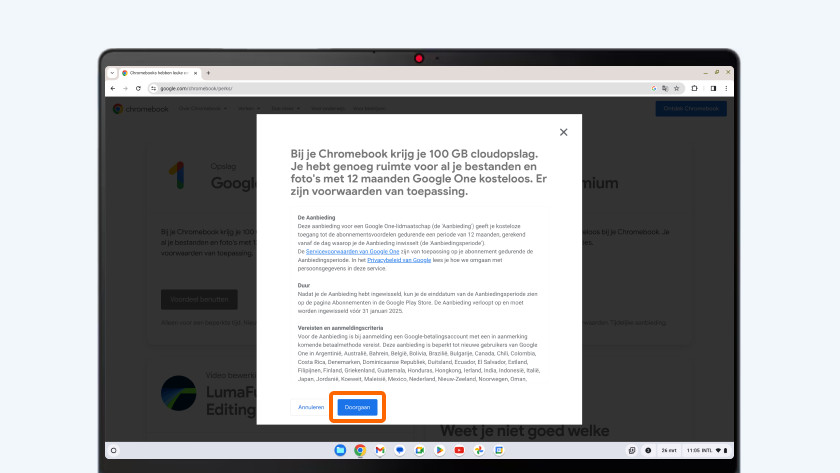Screen dimensions: 840x473
Task: Close the Chromebooks tab
Action: point(196,73)
